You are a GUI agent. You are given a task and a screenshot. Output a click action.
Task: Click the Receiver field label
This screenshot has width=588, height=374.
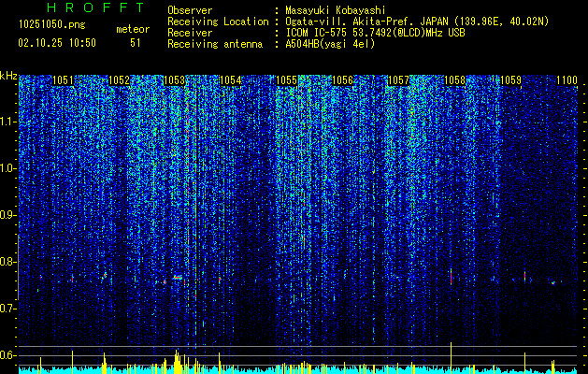[190, 33]
